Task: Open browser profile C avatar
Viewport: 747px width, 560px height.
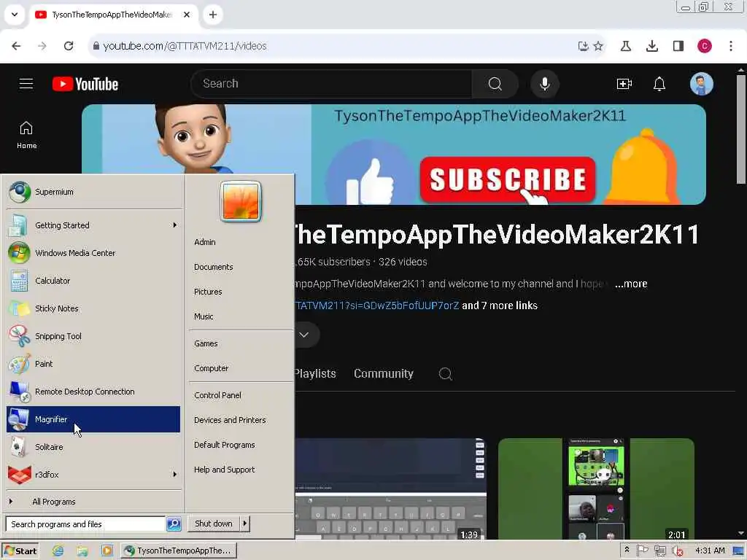Action: point(704,46)
